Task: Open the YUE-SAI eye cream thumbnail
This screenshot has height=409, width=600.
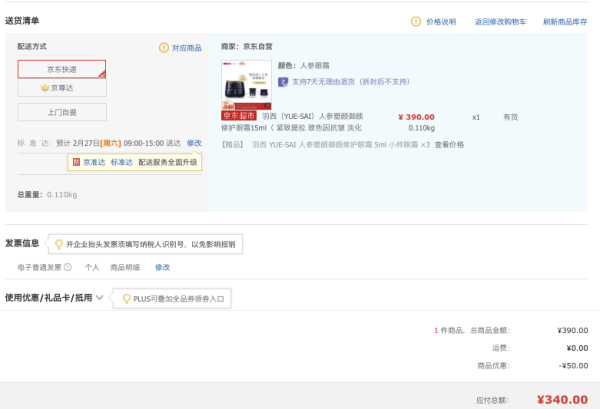Action: tap(246, 85)
